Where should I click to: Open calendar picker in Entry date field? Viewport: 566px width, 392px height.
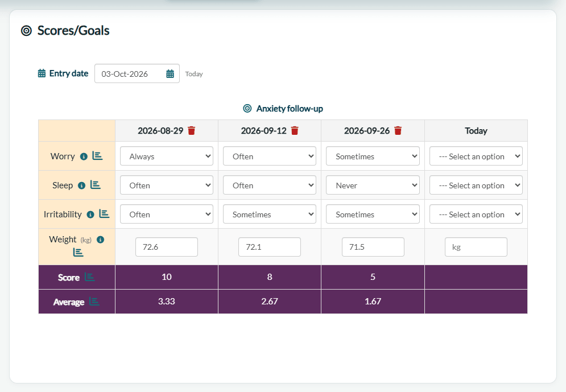click(170, 74)
